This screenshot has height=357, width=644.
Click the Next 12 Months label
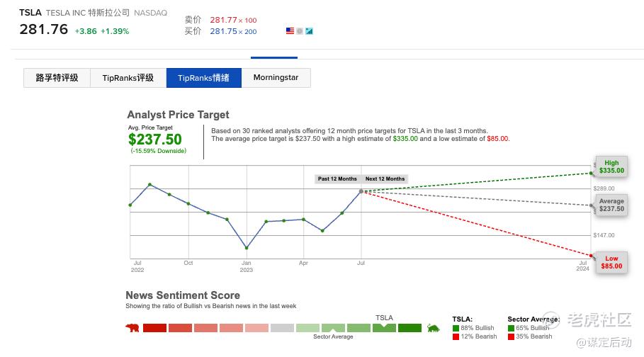click(385, 179)
